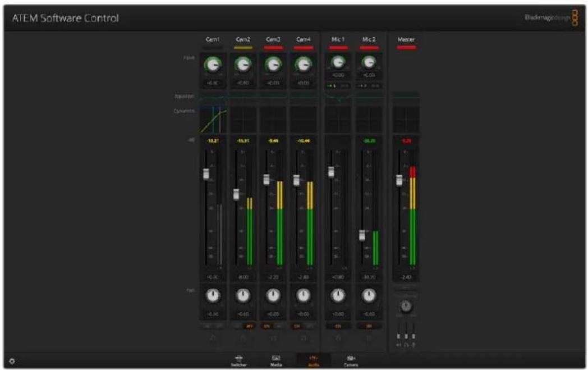Toggle the lit ON button on Cam4
The height and width of the screenshot is (370, 588).
297,326
